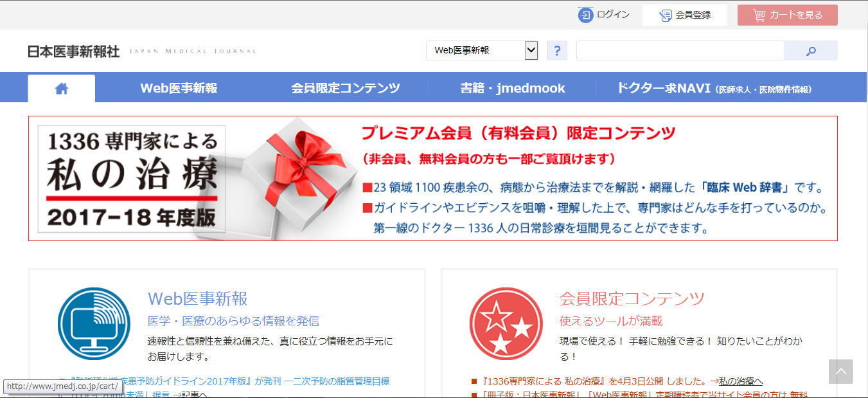868x398 pixels.
Task: Click the 会員限定コンテンツ section heading link
Action: (x=632, y=299)
